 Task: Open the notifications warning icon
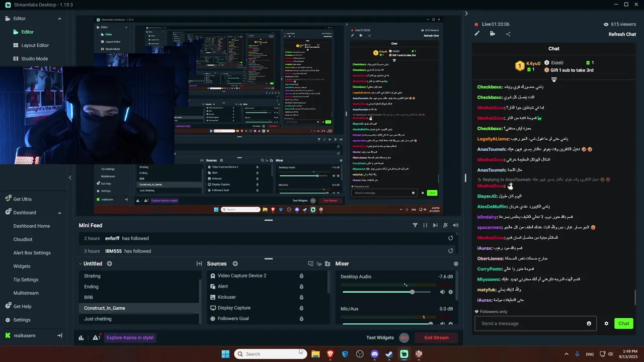click(96, 337)
